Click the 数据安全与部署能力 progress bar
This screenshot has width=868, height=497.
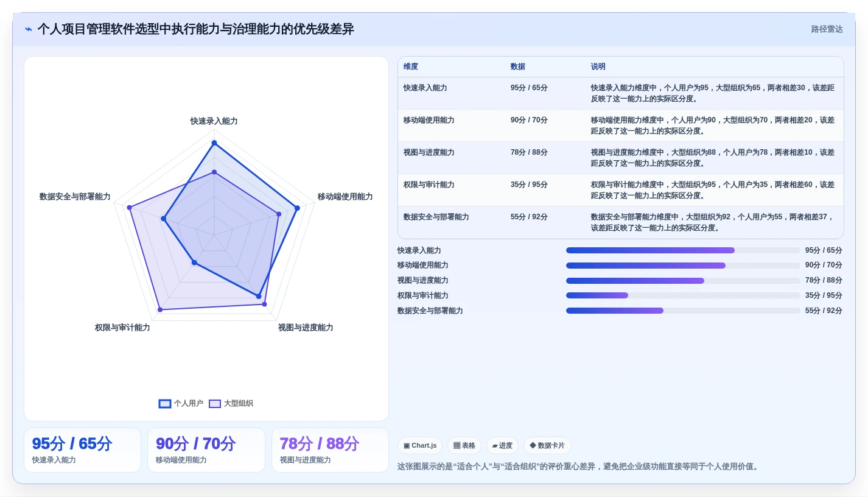[x=683, y=311]
